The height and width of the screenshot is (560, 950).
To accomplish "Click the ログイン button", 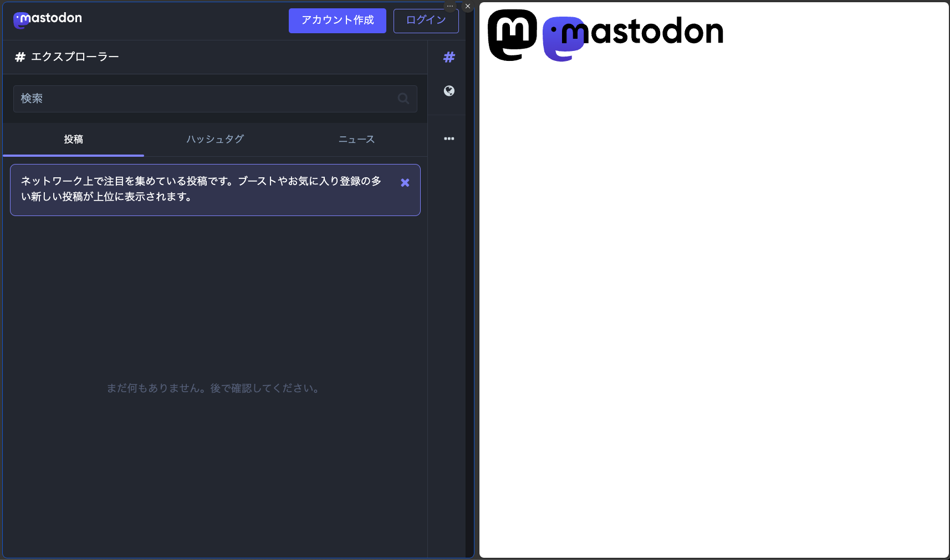I will coord(426,20).
